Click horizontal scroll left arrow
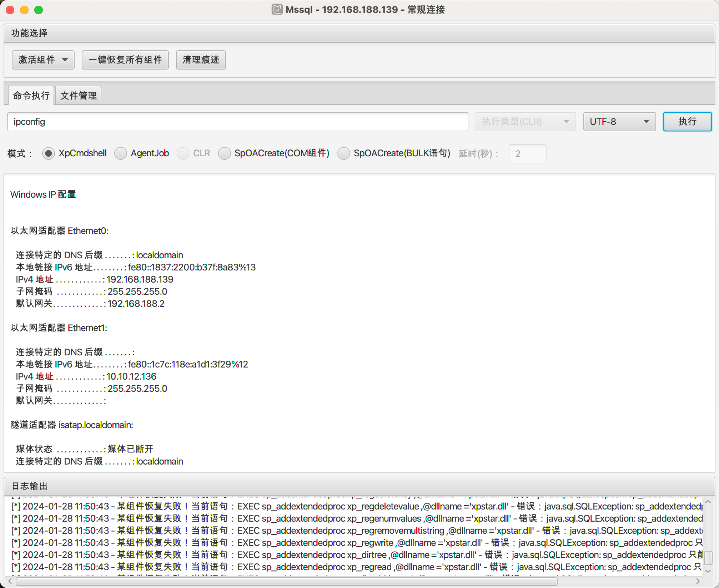 tap(10, 581)
